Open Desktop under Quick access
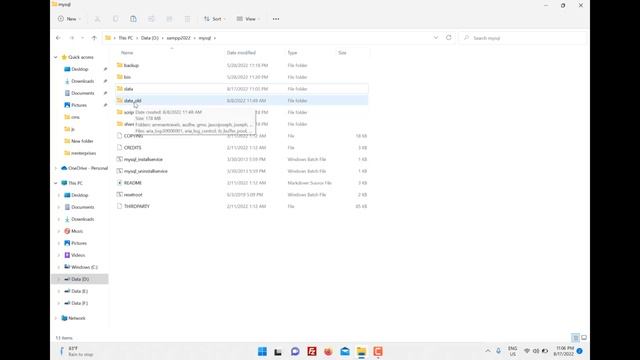Image resolution: width=640 pixels, height=360 pixels. (80, 69)
